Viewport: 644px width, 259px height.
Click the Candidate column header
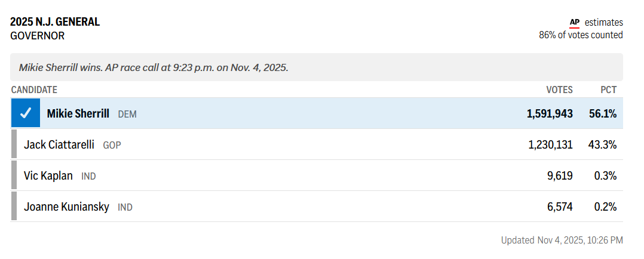(x=34, y=90)
